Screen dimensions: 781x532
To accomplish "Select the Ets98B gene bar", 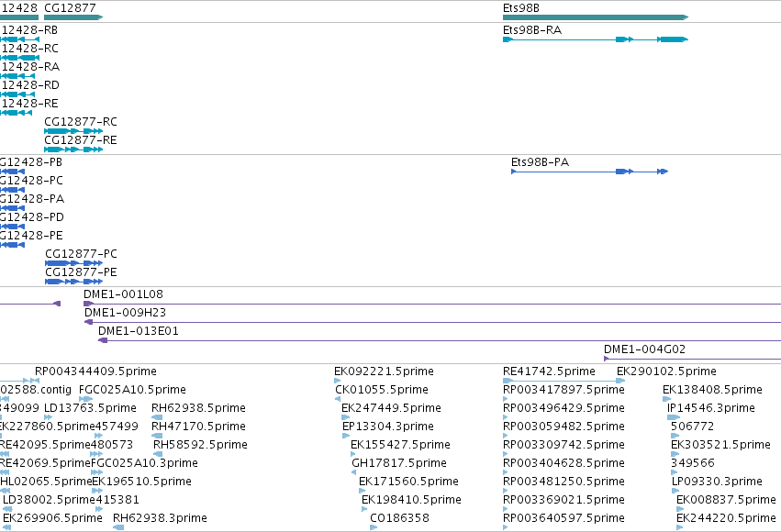I will (x=596, y=17).
